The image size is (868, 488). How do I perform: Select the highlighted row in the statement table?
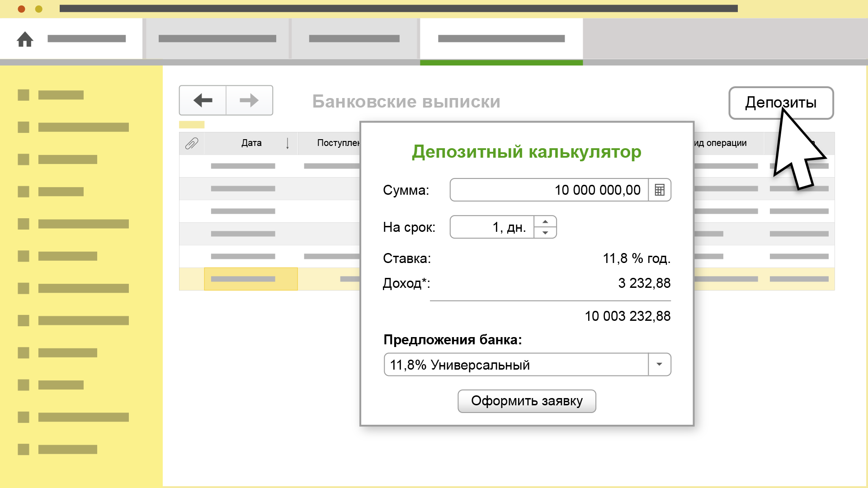[251, 279]
